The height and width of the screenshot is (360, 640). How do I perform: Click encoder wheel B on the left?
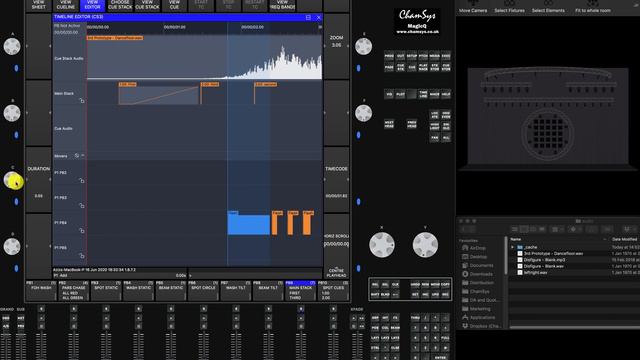(12, 113)
